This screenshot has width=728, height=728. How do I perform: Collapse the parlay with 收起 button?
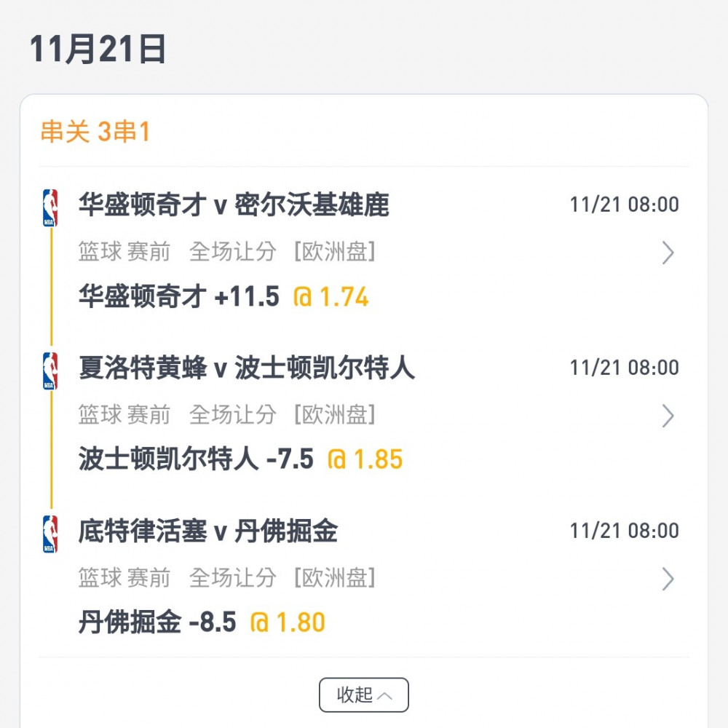coord(364,695)
